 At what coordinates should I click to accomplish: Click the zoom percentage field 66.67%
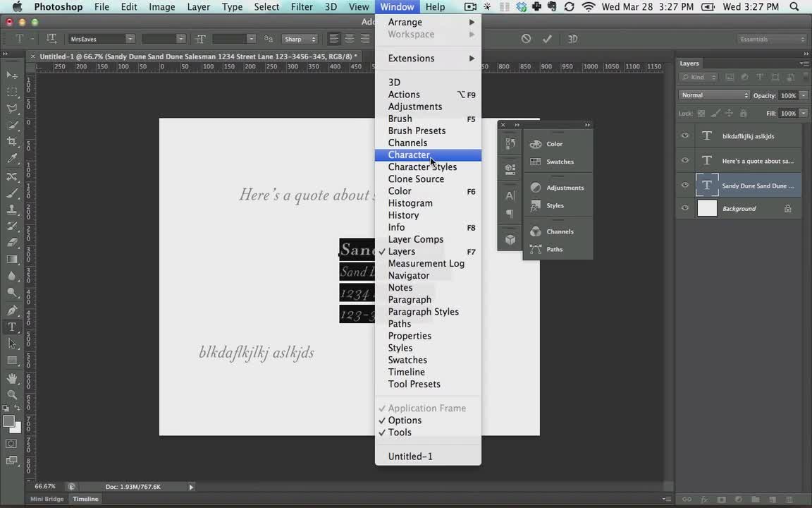pos(45,487)
